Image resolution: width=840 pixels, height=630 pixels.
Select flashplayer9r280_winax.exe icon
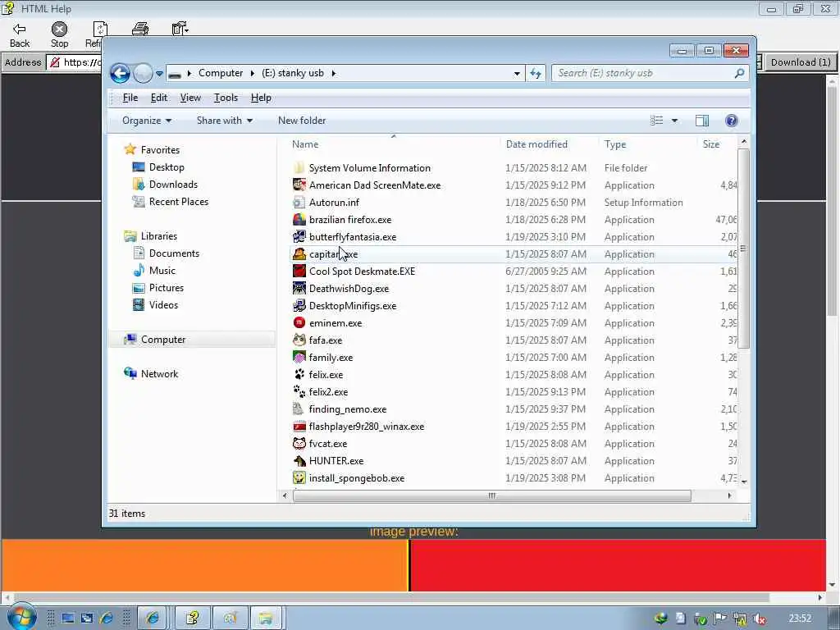point(299,426)
